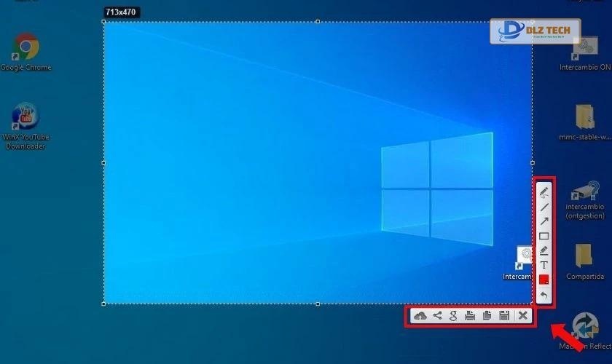Select the Arrow drawing tool
This screenshot has height=364, width=612.
[544, 221]
